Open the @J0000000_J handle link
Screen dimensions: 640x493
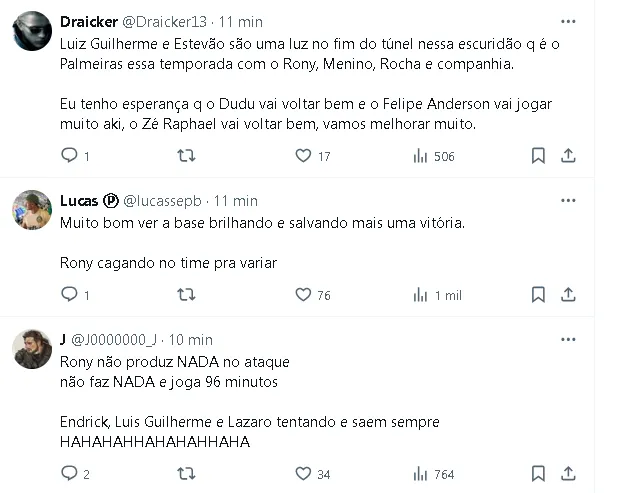click(114, 340)
